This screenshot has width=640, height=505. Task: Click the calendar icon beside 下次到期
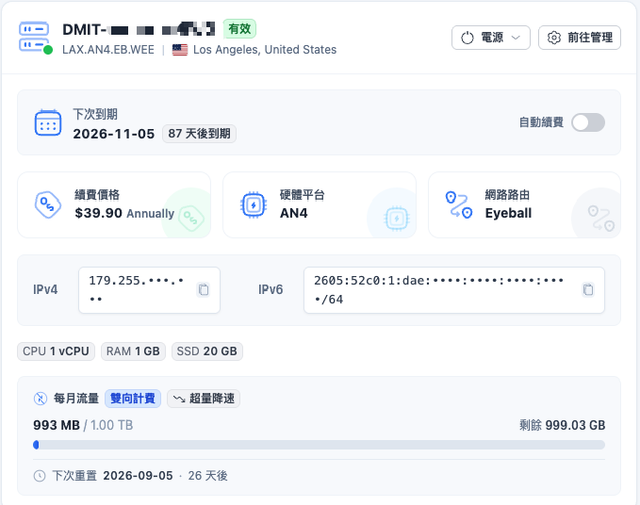point(48,122)
